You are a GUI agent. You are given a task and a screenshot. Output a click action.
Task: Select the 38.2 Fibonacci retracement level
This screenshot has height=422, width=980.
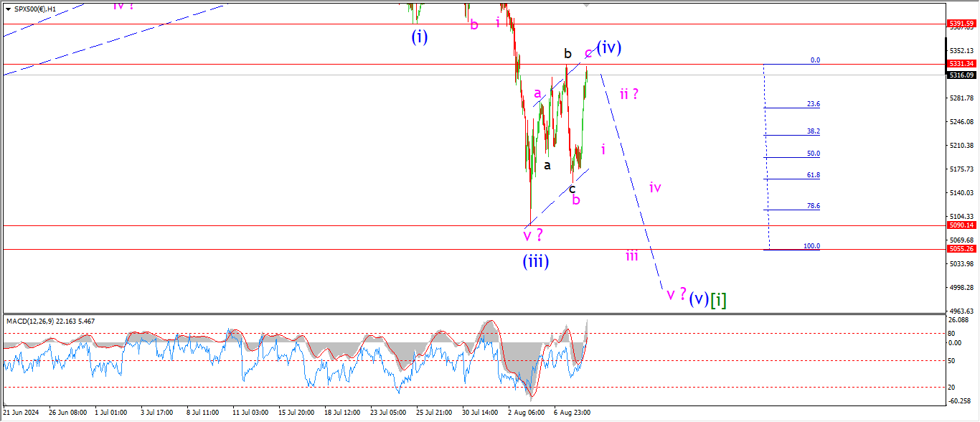pyautogui.click(x=792, y=133)
